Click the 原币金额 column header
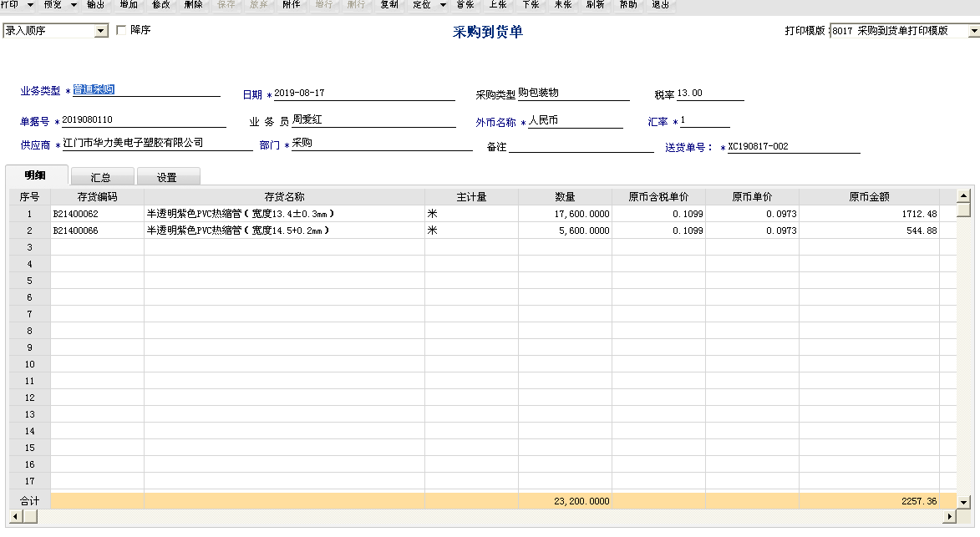The height and width of the screenshot is (537, 980). [869, 197]
